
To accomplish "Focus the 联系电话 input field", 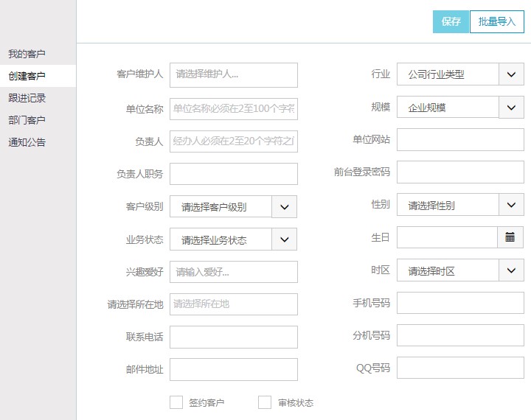I will point(234,337).
